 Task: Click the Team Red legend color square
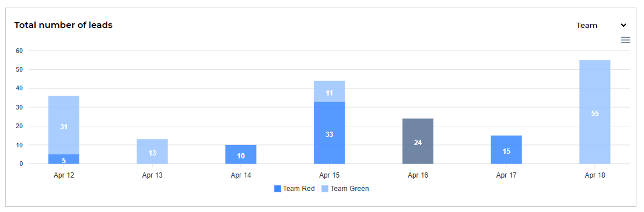[278, 189]
